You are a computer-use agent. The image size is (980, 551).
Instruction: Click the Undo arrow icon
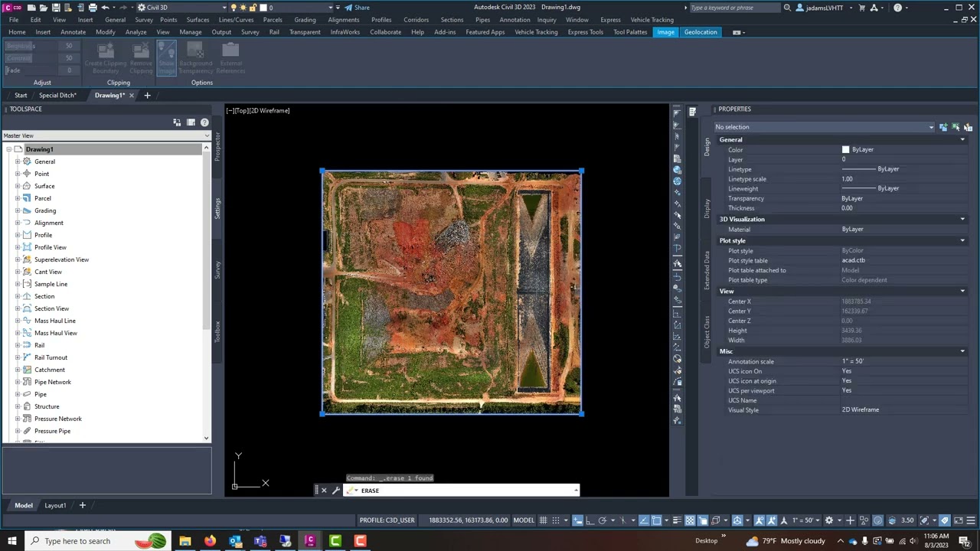[105, 8]
